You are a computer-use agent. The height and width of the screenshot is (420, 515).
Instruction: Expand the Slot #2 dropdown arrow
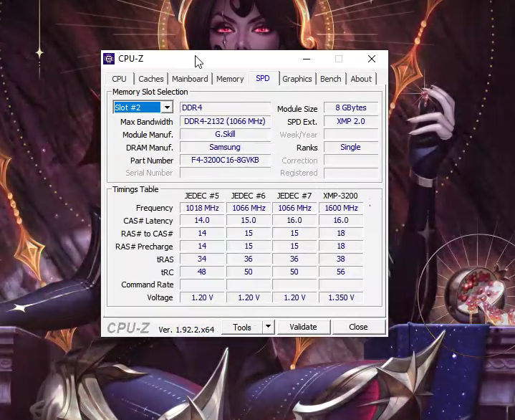[167, 108]
